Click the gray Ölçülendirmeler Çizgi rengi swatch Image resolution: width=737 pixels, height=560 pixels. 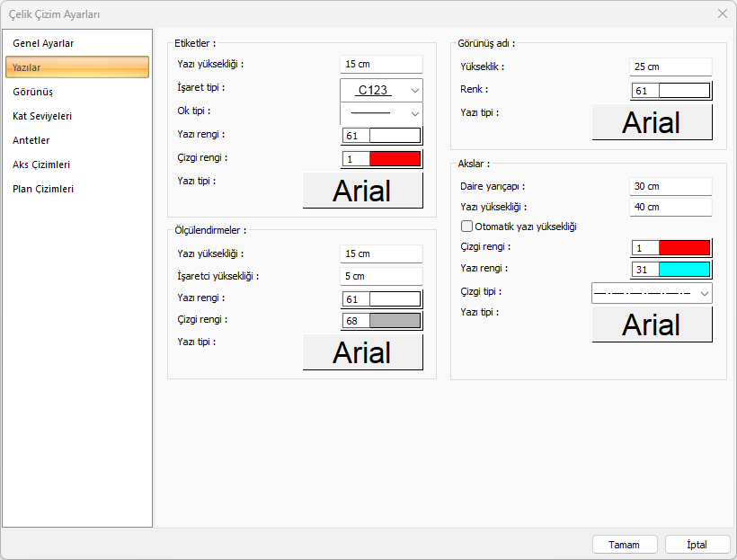pos(395,320)
